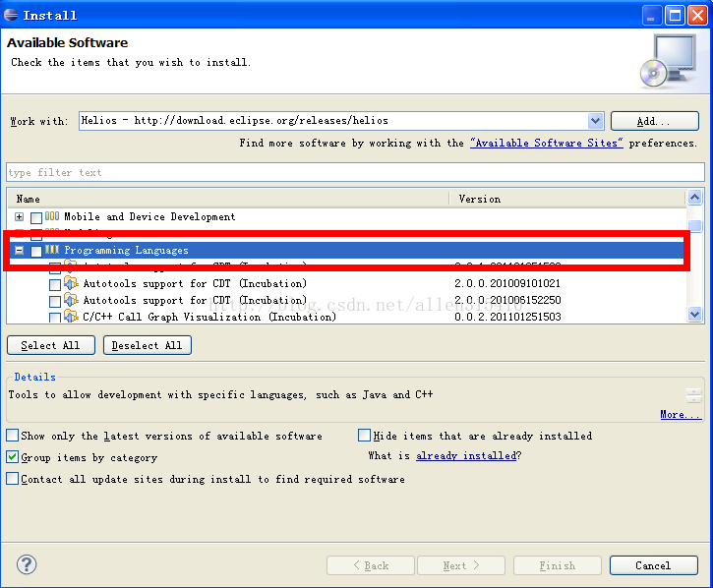Viewport: 713px width, 588px height.
Task: Maximize the Install window
Action: pyautogui.click(x=675, y=16)
